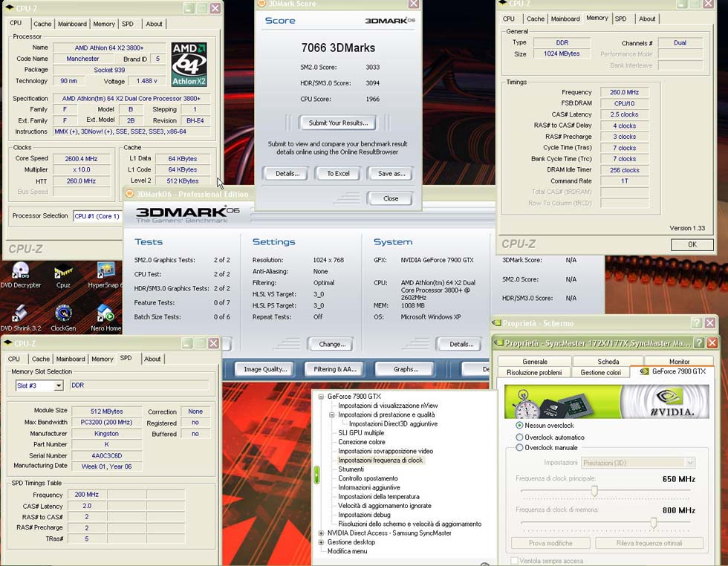Click Change button under Settings
Image resolution: width=728 pixels, height=566 pixels.
[x=331, y=344]
